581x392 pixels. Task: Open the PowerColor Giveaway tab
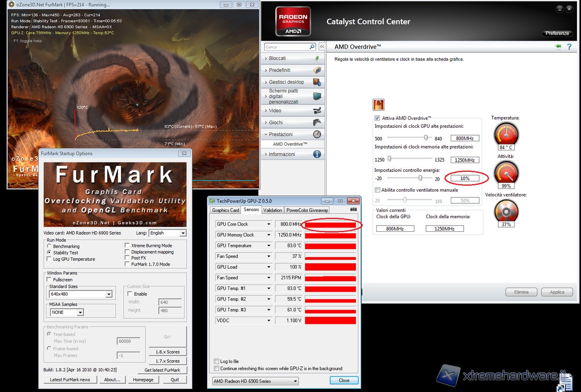pyautogui.click(x=307, y=210)
